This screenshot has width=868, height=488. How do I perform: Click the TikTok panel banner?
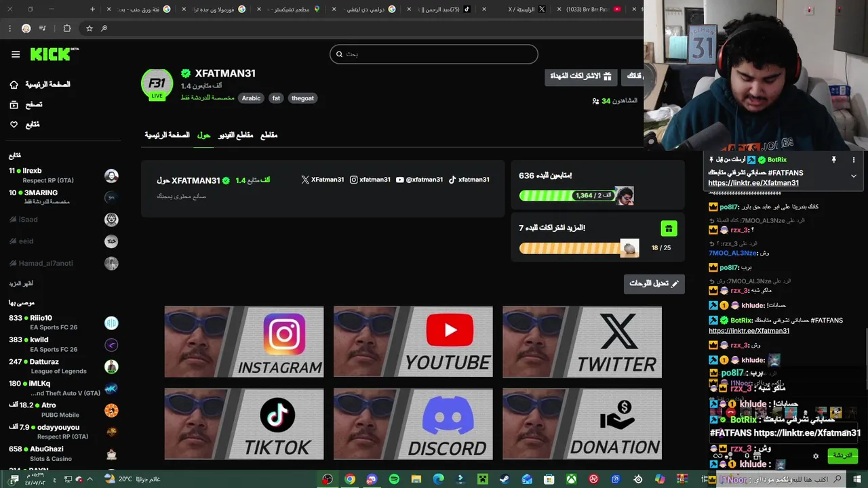(244, 424)
